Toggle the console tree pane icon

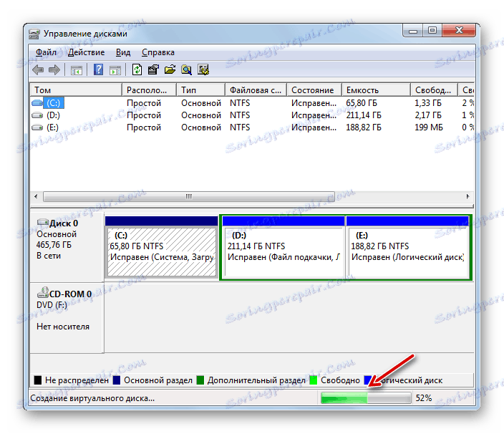click(x=77, y=69)
